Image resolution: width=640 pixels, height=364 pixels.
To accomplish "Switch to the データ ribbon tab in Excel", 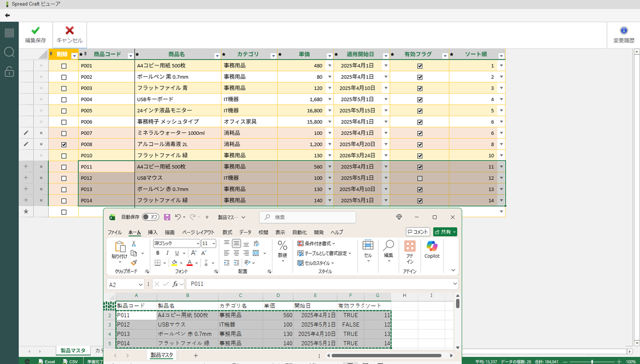I will [245, 232].
